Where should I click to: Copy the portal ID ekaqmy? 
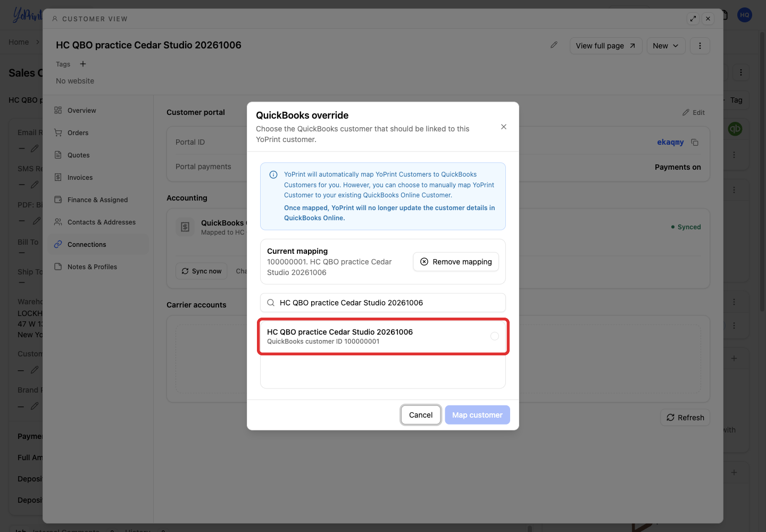pos(695,142)
